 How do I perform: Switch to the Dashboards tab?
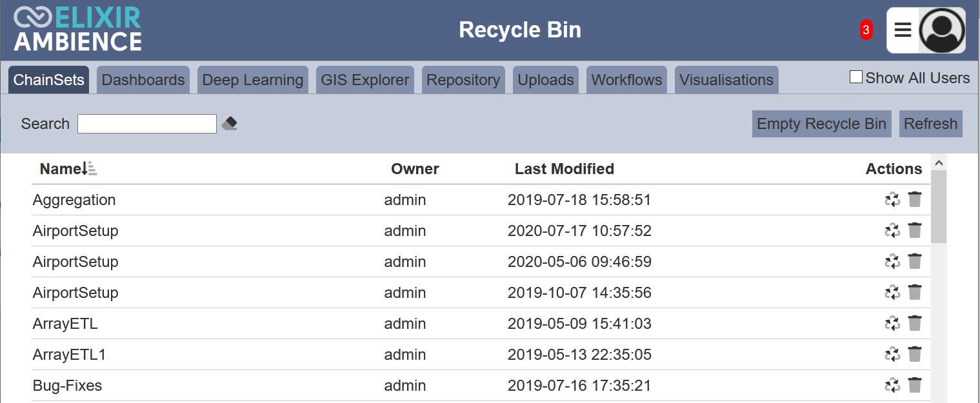click(143, 80)
